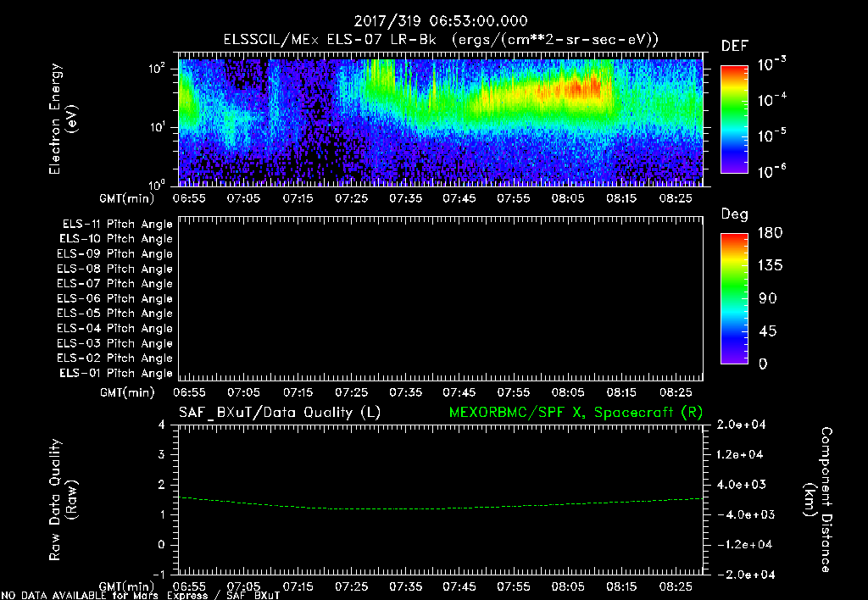This screenshot has width=868, height=600.
Task: Select the ELS-07 Pitch Angle row label
Action: (x=114, y=283)
